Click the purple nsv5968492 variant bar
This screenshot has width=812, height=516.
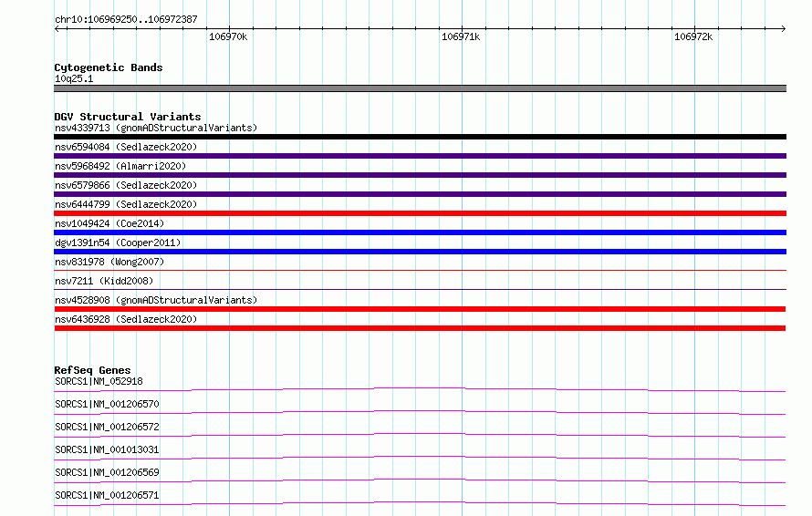click(x=420, y=175)
